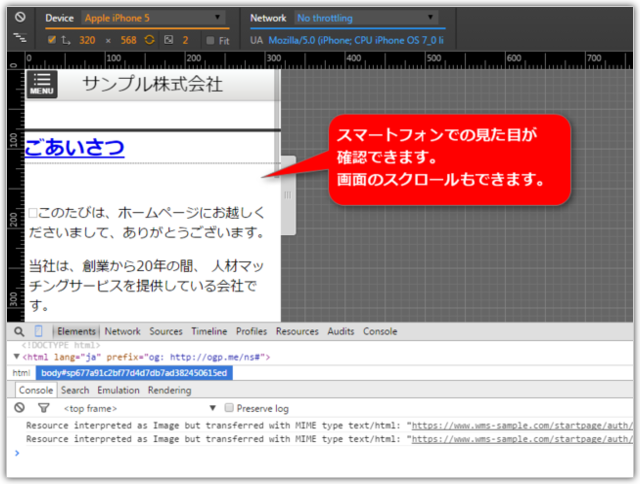The image size is (640, 484).
Task: Toggle the Fit to window checkbox
Action: click(210, 40)
